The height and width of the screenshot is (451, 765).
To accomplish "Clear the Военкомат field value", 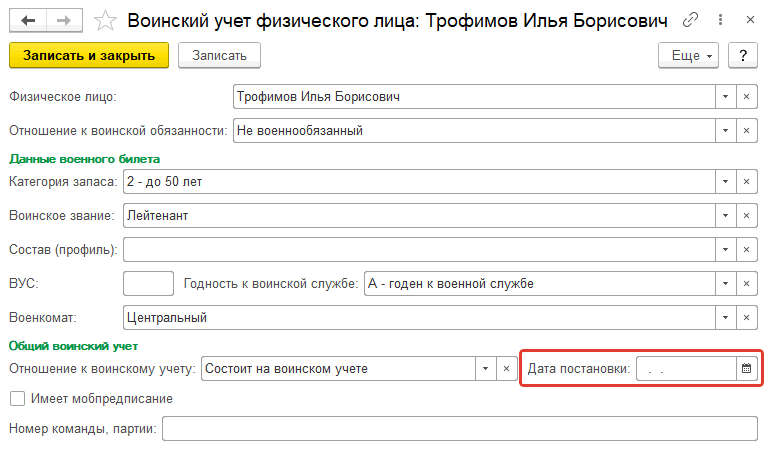I will pyautogui.click(x=746, y=318).
